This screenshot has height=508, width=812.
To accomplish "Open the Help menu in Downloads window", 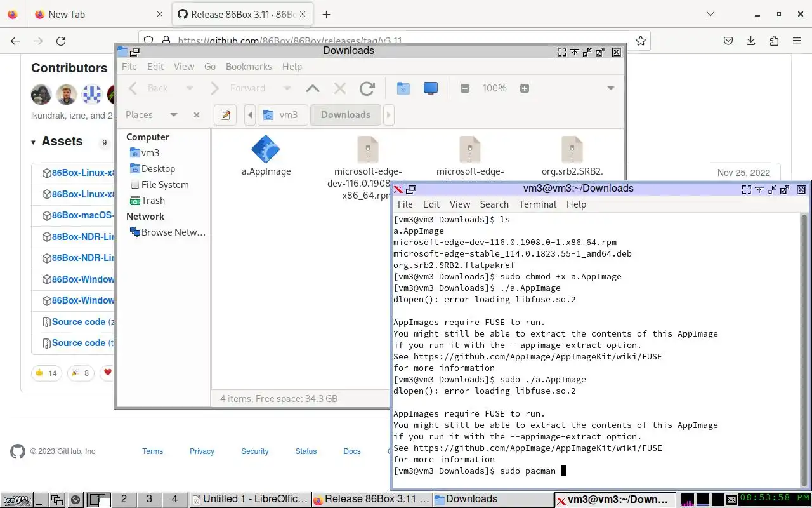I will pyautogui.click(x=292, y=67).
